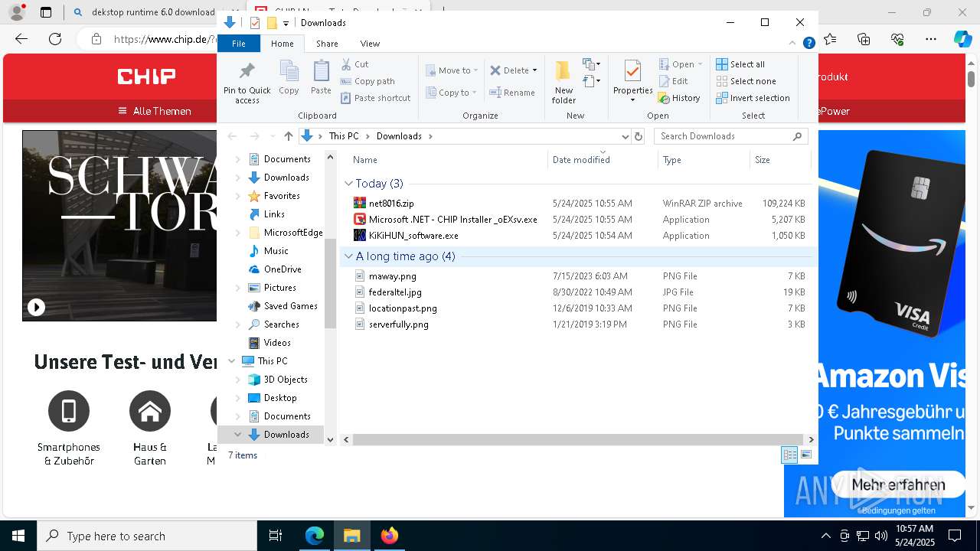This screenshot has width=980, height=551.
Task: Click the Search Downloads field
Action: tap(731, 136)
